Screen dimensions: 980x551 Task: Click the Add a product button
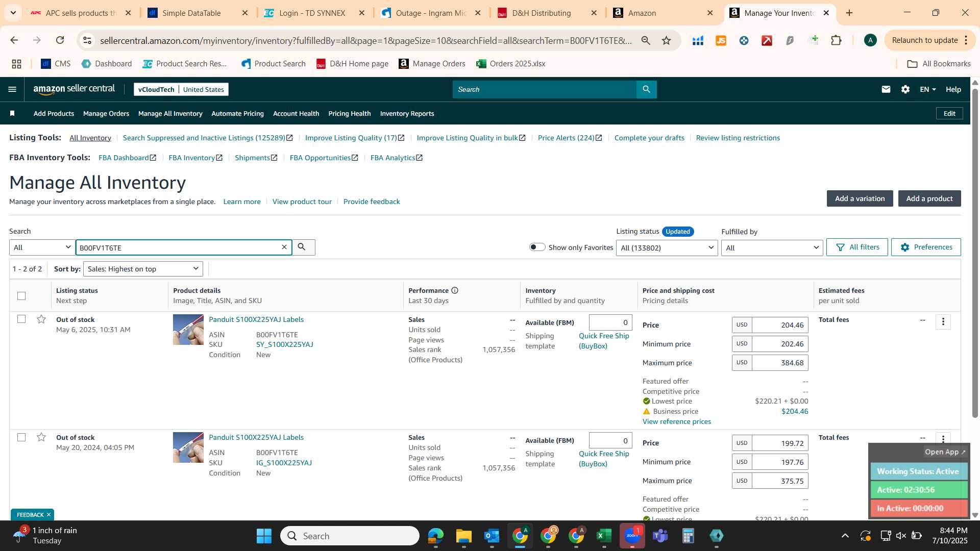coord(929,198)
